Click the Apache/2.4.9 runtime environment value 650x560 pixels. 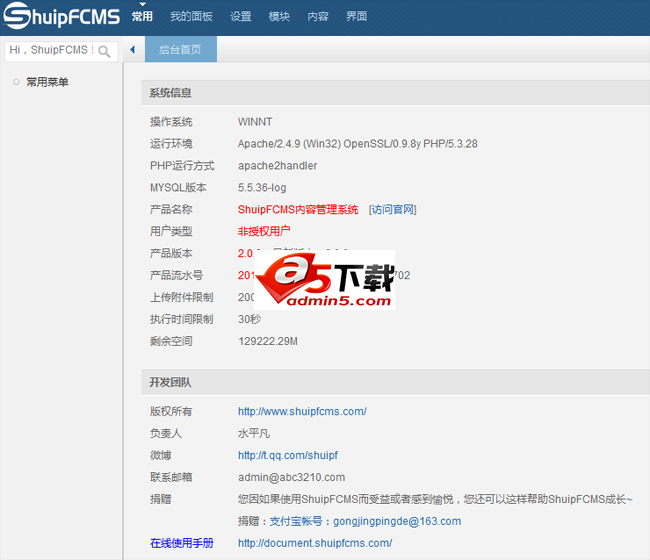358,144
